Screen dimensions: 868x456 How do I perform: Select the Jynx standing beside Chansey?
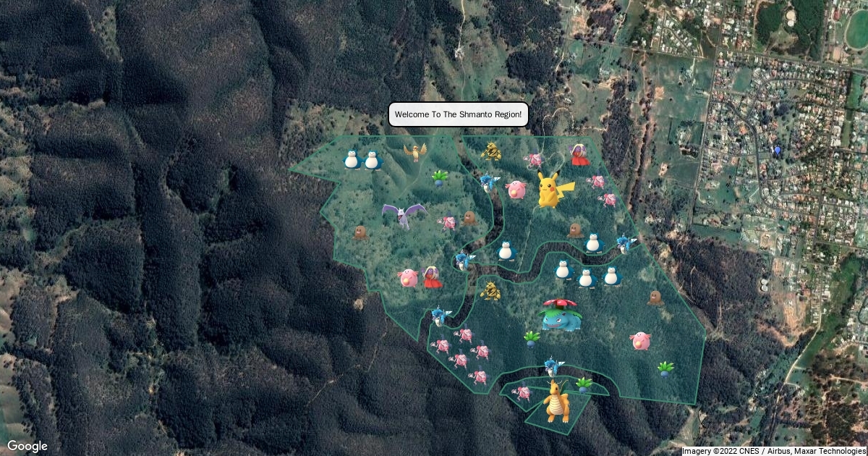click(433, 277)
